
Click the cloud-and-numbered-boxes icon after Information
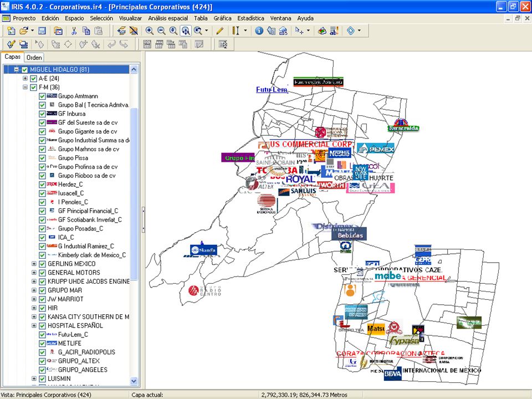[x=283, y=31]
